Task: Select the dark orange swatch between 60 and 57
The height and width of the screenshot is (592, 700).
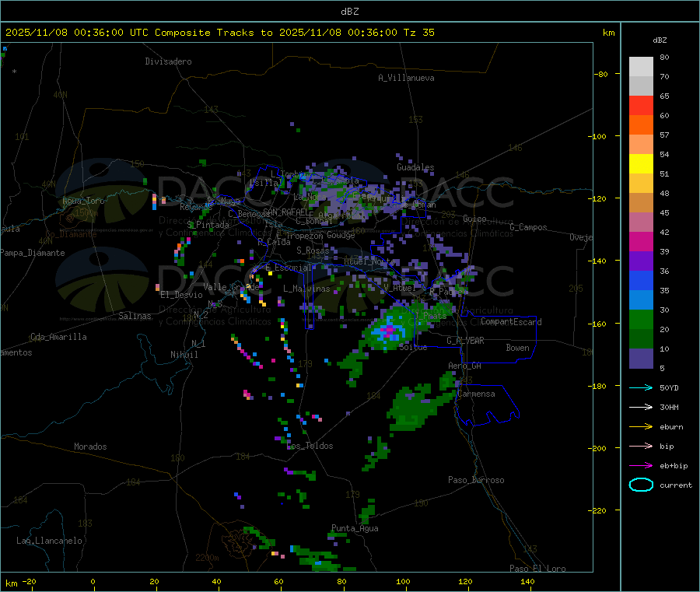Action: [x=641, y=125]
